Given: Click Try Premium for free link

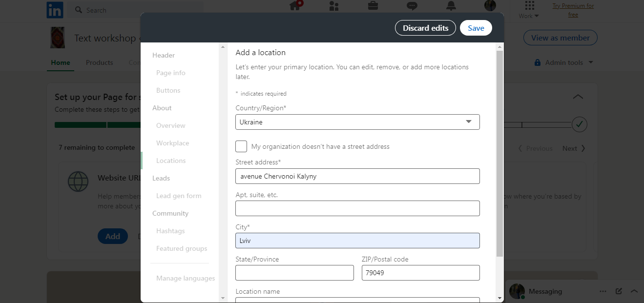Looking at the screenshot, I should pos(573,10).
